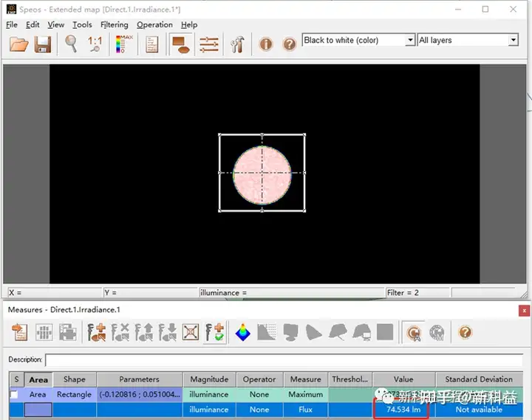Open the Operation menu

tap(154, 25)
